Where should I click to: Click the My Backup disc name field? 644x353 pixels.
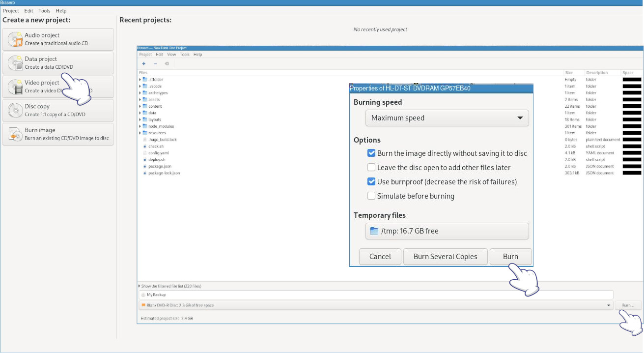[376, 294]
